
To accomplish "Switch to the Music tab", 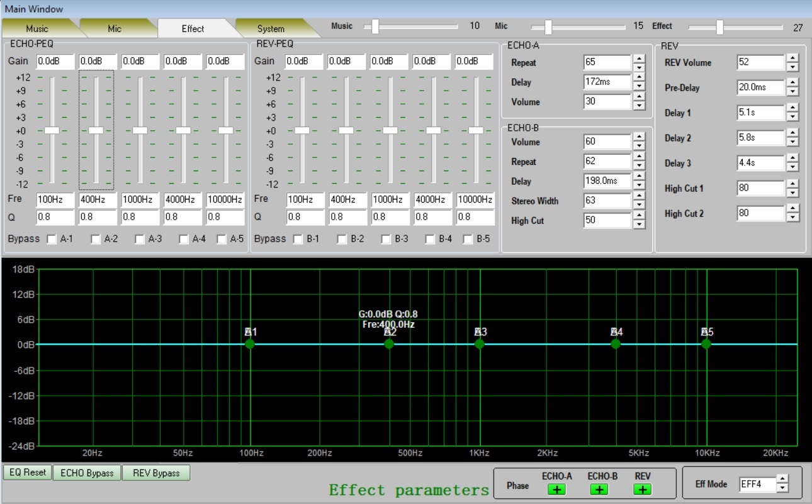I will pyautogui.click(x=37, y=29).
